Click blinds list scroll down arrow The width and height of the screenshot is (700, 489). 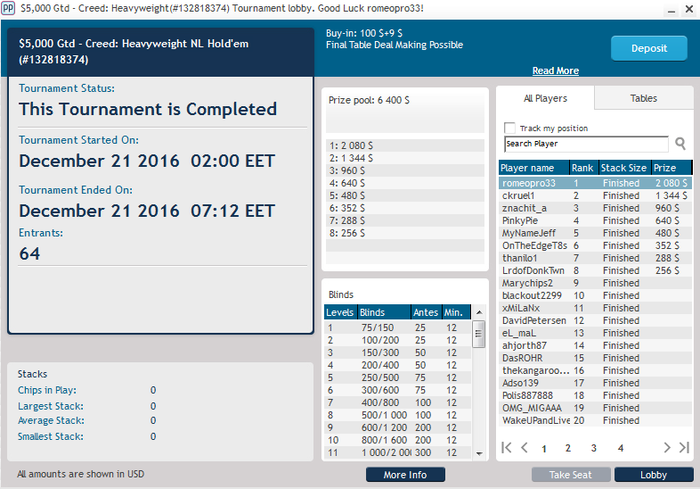coord(479,454)
